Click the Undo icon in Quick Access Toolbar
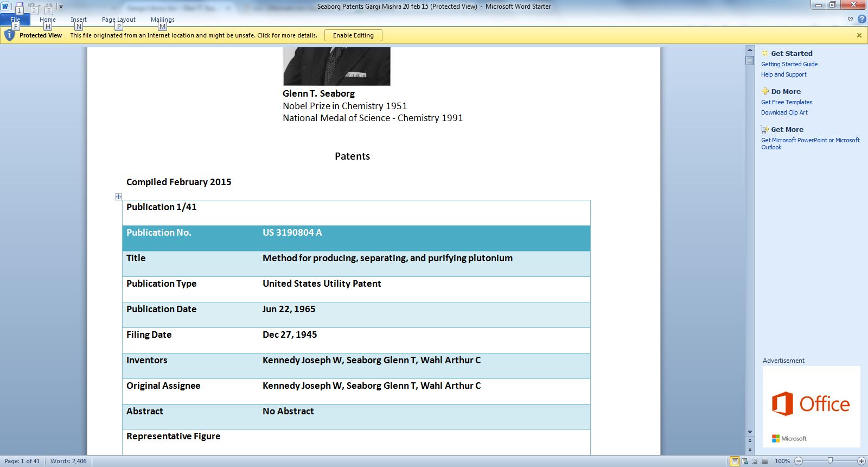The width and height of the screenshot is (868, 467). click(x=33, y=7)
